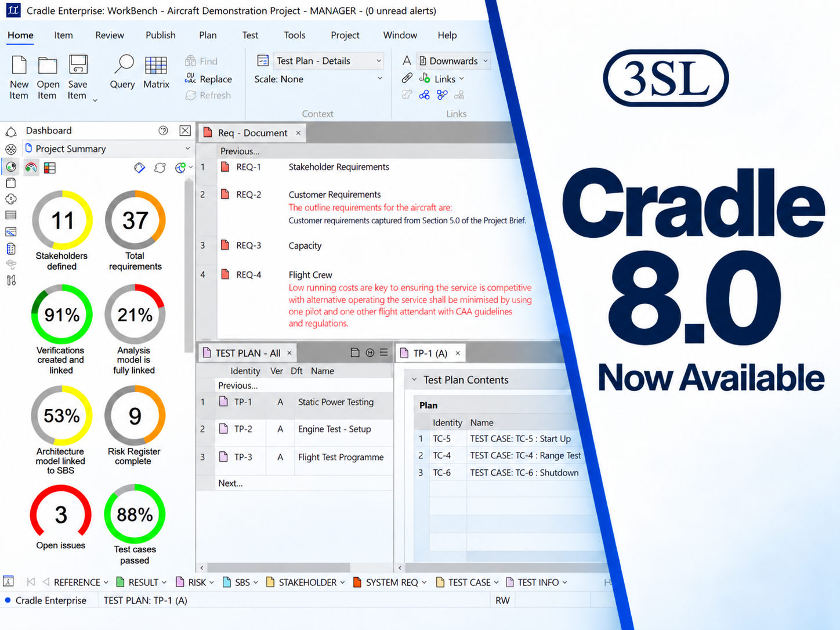Switch dashboard to gauge view
840x630 pixels.
pos(31,168)
